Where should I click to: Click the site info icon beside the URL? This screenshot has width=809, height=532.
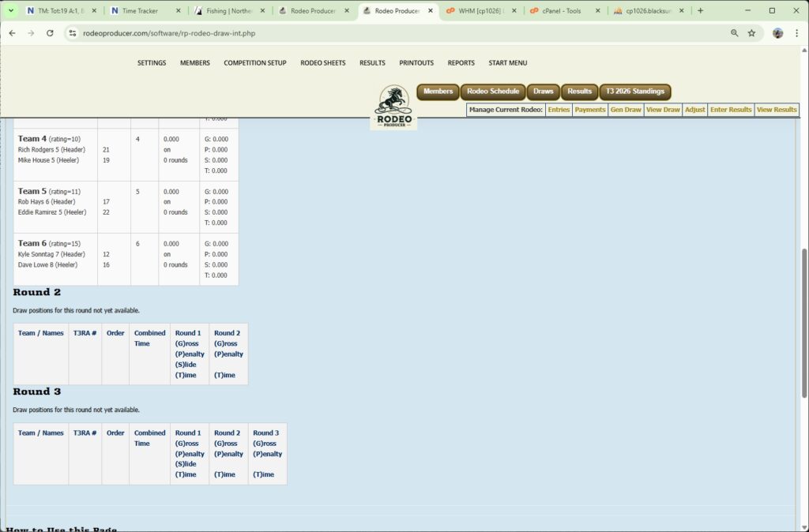[x=72, y=34]
